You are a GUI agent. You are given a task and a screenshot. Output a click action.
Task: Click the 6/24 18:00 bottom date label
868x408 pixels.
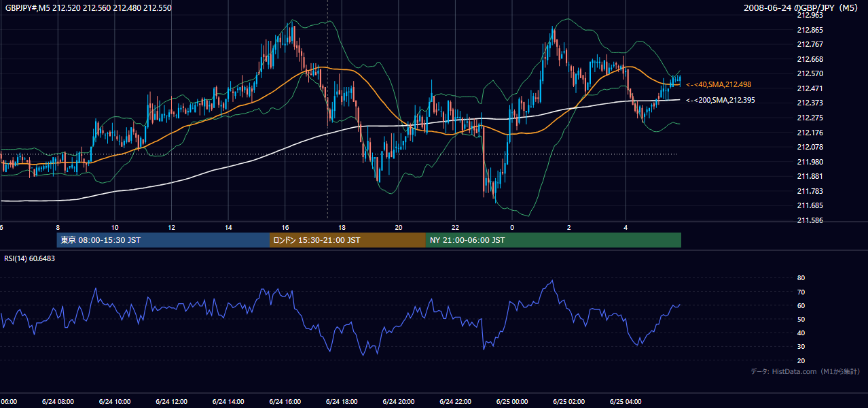click(342, 402)
